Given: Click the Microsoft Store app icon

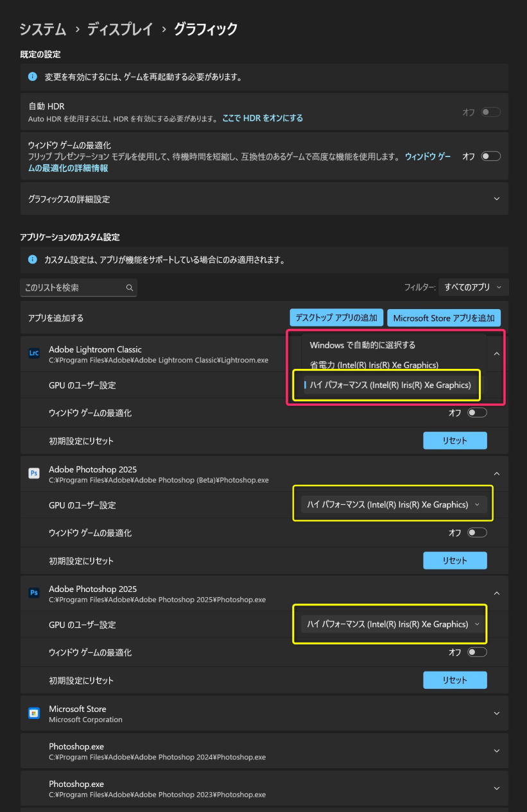Looking at the screenshot, I should pyautogui.click(x=34, y=713).
